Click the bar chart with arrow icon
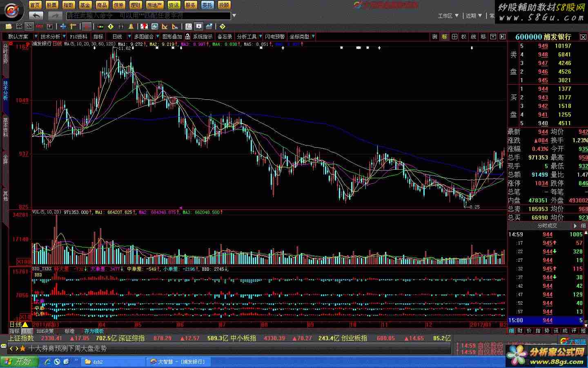 [x=209, y=27]
